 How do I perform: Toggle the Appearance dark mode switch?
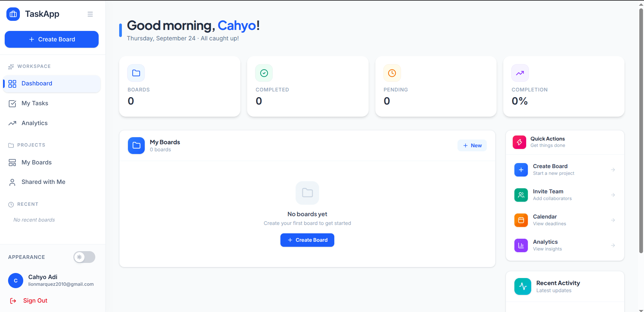[84, 257]
